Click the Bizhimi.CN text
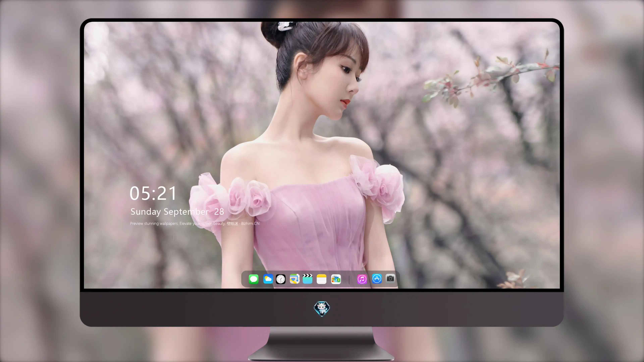Image resolution: width=644 pixels, height=362 pixels. point(250,224)
